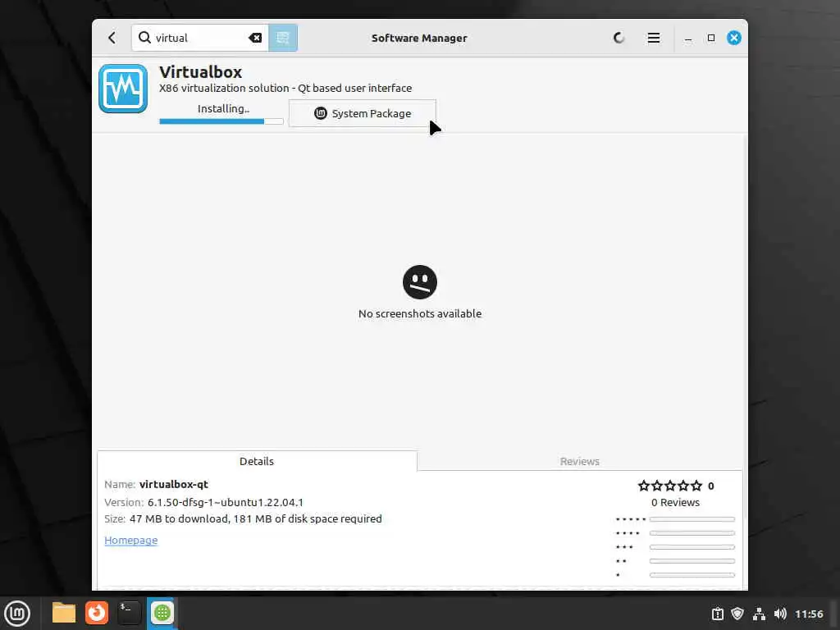Click the 'Virtualbox' title heading
This screenshot has width=840, height=630.
pos(201,72)
